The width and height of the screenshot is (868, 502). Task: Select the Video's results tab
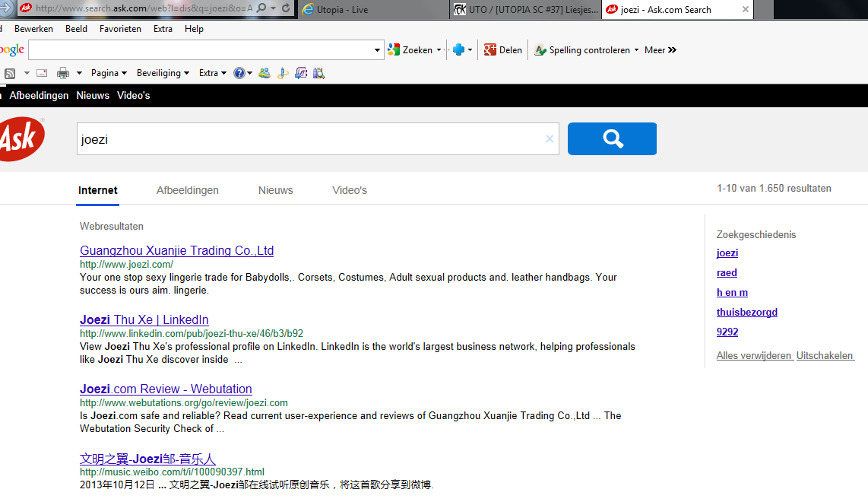pyautogui.click(x=350, y=191)
